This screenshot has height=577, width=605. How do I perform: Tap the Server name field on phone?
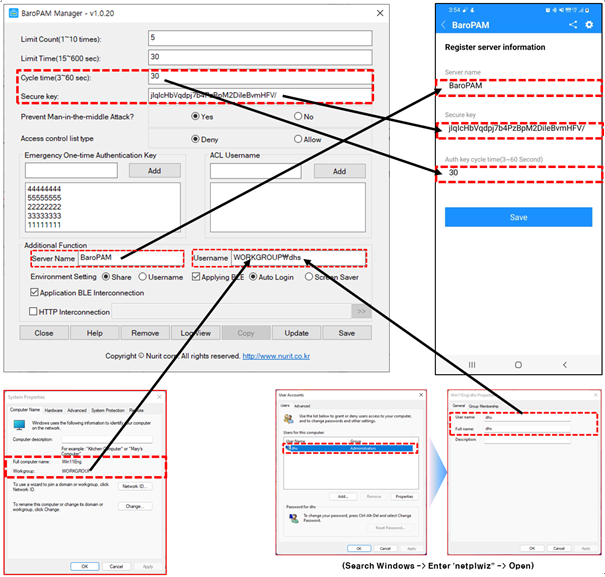518,88
